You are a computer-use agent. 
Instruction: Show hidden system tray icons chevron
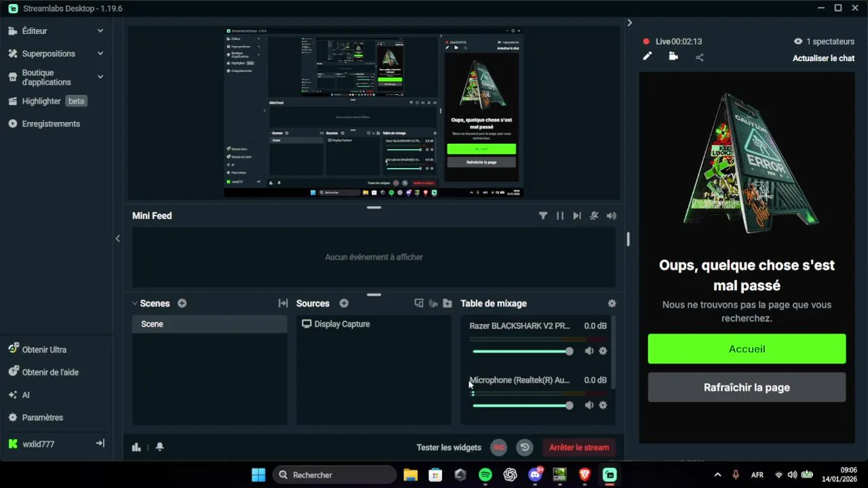coord(717,475)
